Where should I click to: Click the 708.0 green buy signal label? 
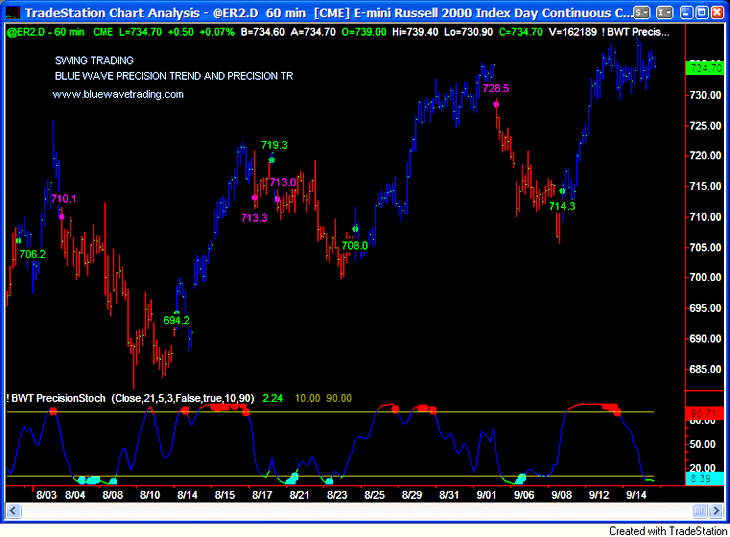click(x=355, y=246)
